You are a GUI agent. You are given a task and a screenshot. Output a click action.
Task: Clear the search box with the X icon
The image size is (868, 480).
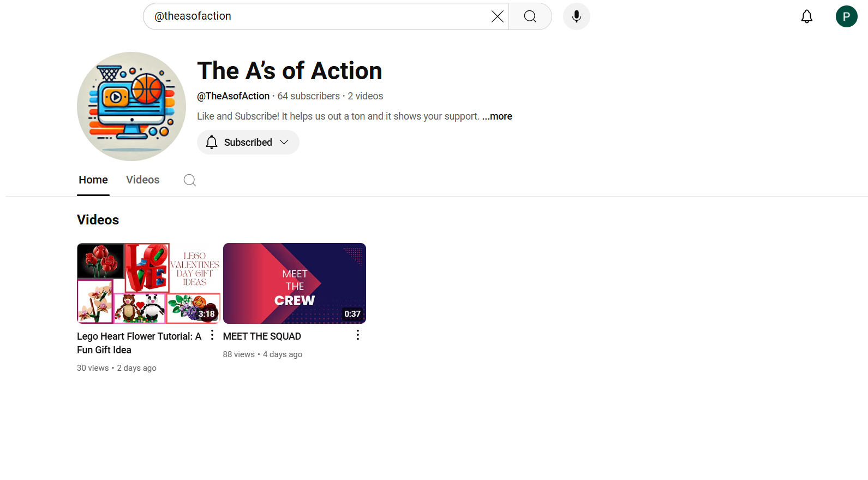497,16
